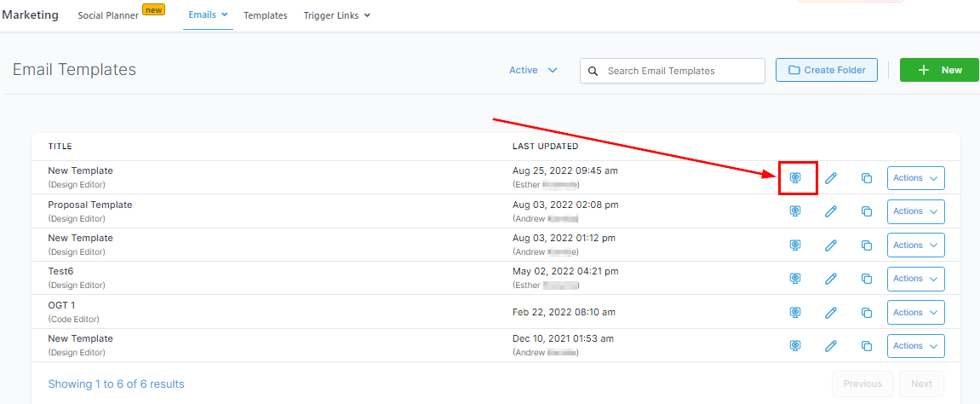Click copy icon for Proposal Template row

click(867, 211)
